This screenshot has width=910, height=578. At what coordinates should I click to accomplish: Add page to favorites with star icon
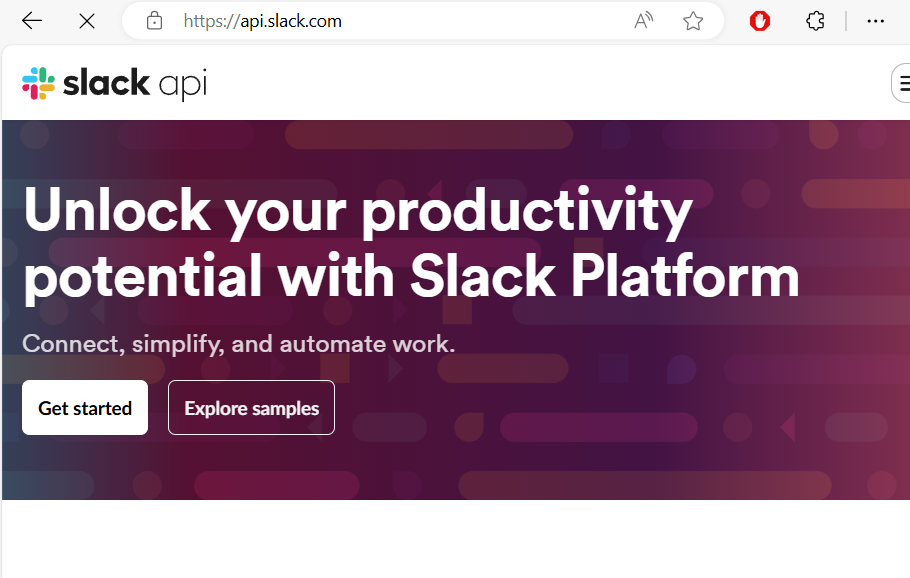click(x=693, y=21)
